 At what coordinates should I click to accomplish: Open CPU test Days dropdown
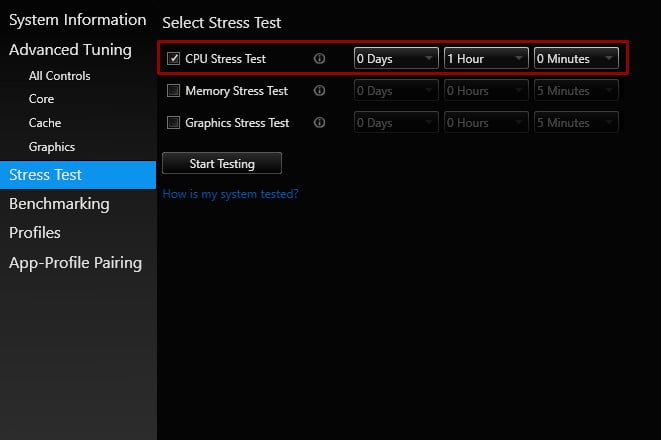[x=396, y=58]
